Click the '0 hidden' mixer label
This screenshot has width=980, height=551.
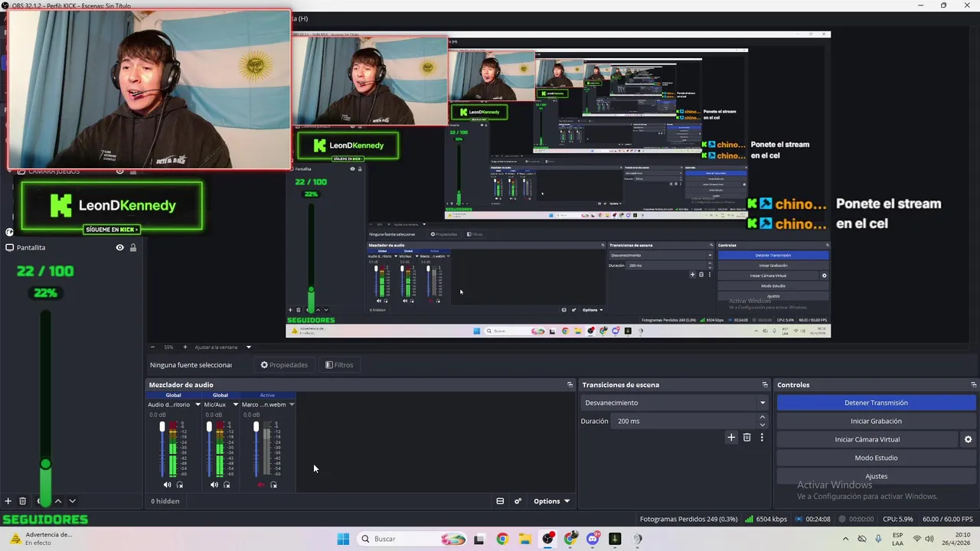(165, 501)
